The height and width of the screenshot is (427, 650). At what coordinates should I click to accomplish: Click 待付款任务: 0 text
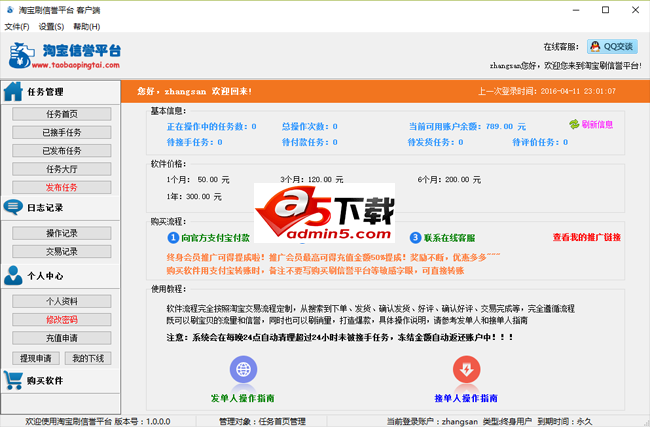tap(310, 142)
